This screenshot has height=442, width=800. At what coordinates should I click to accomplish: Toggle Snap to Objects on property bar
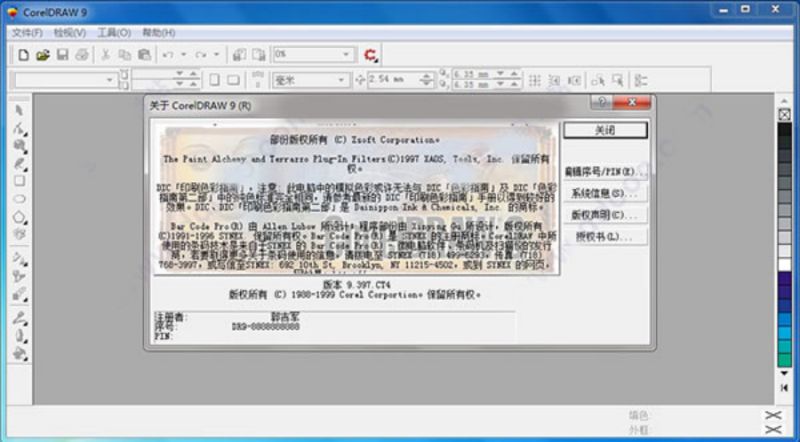click(x=574, y=80)
